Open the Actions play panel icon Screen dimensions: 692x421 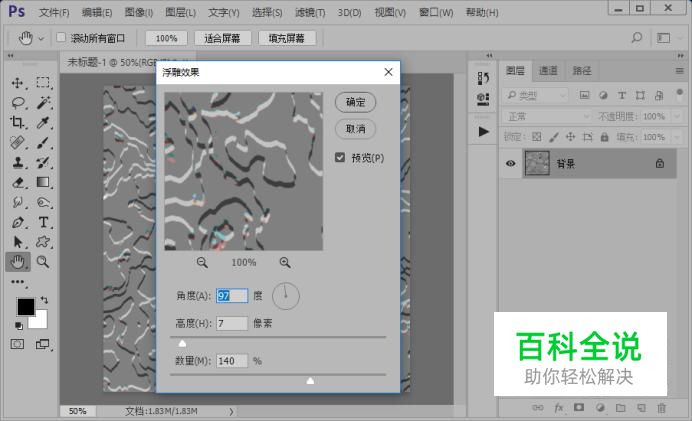[484, 132]
